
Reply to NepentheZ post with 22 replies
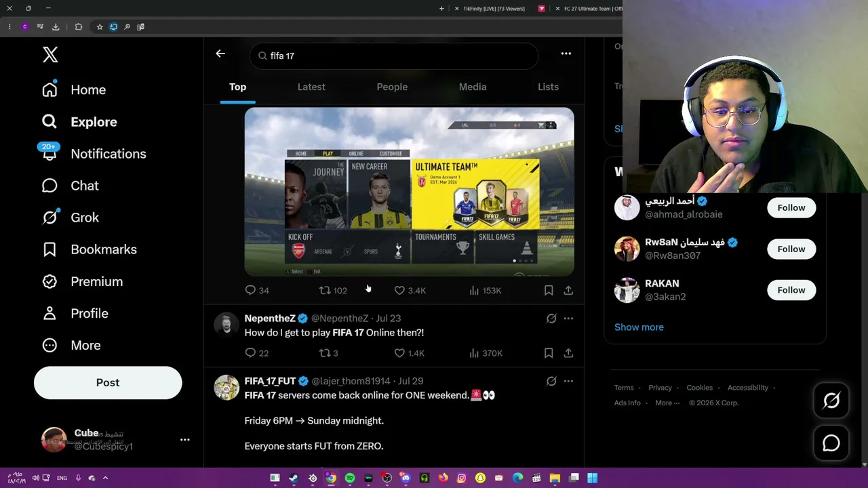pos(257,352)
